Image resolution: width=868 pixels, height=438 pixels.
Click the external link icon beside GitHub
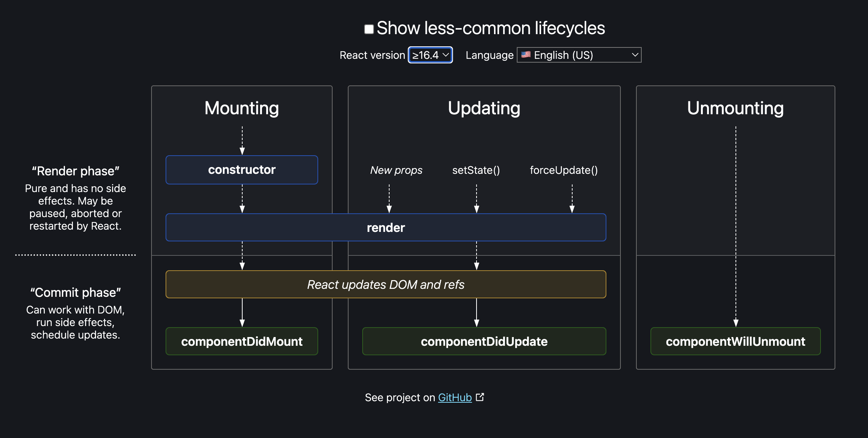pos(480,397)
